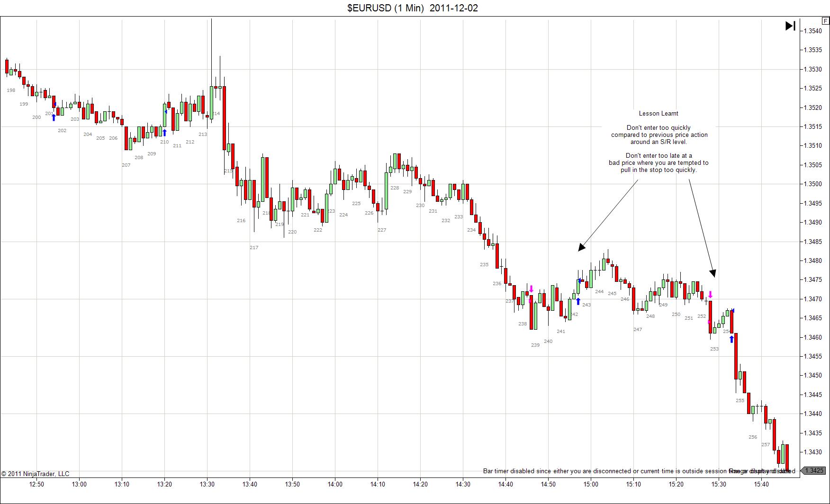
Task: Click the 'pull in the stop too quickly.' line
Action: tap(659, 170)
